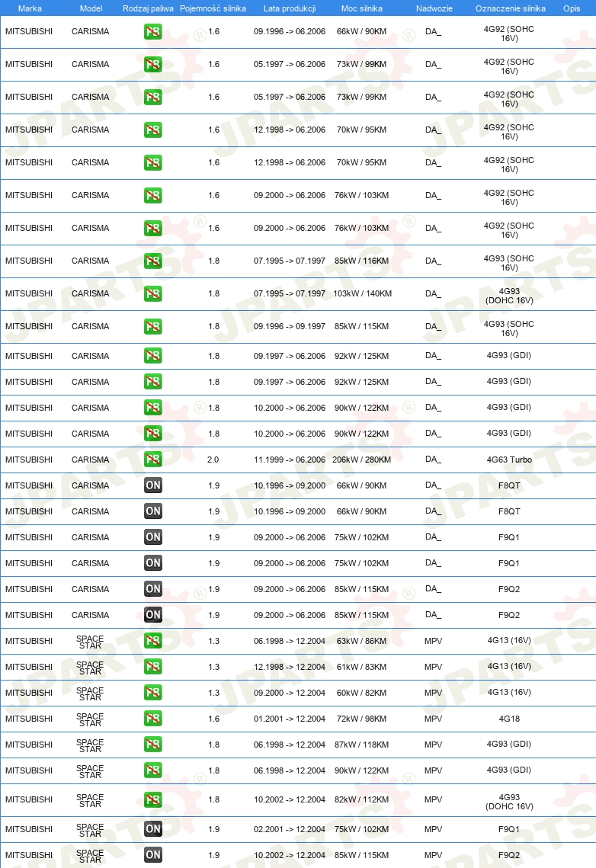
Task: Click petrol icon in the 85kW / 116KM row
Action: 152,261
